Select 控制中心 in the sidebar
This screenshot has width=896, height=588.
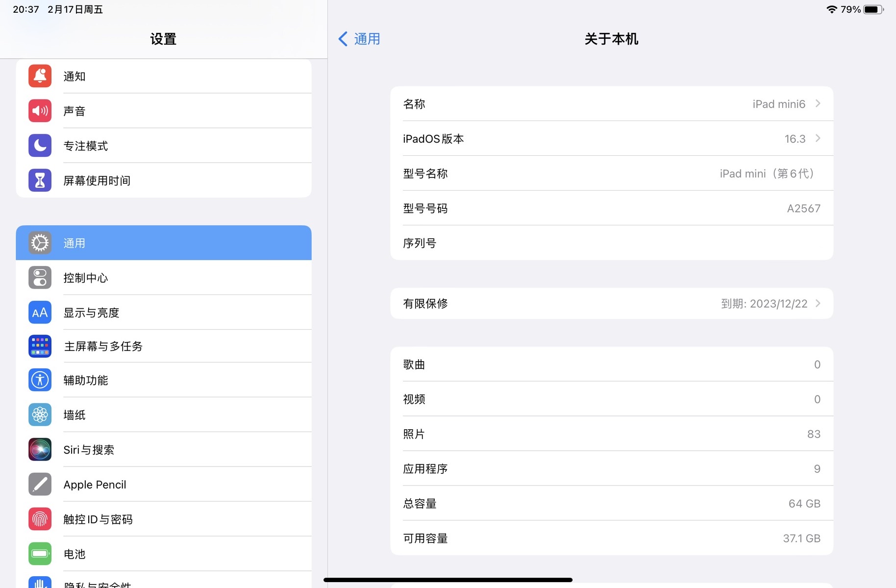tap(164, 277)
